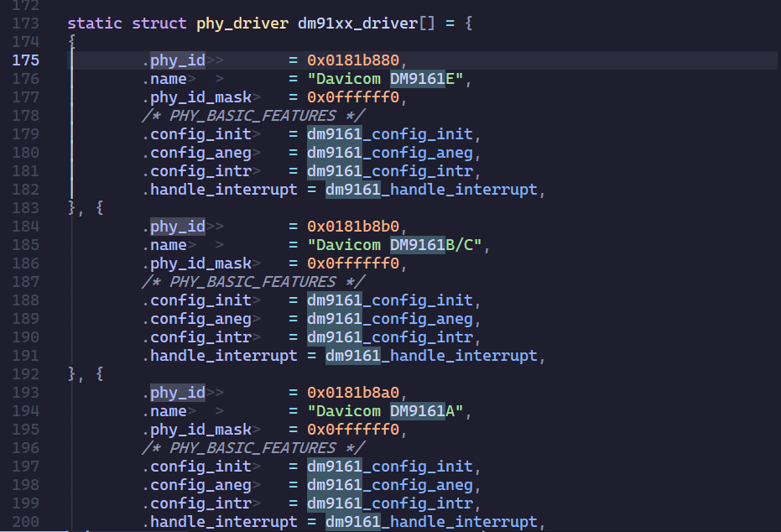Click .phy_id field on line 175
This screenshot has width=781, height=532.
(x=174, y=60)
